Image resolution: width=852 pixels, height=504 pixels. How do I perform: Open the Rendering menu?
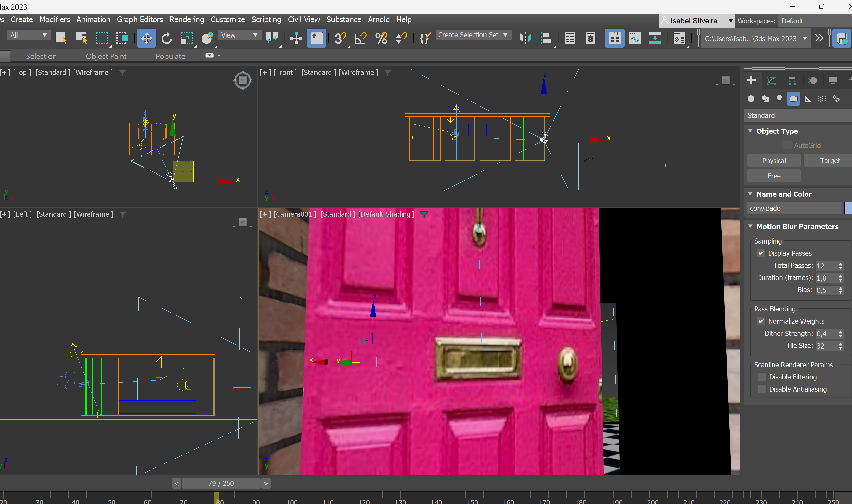[187, 19]
